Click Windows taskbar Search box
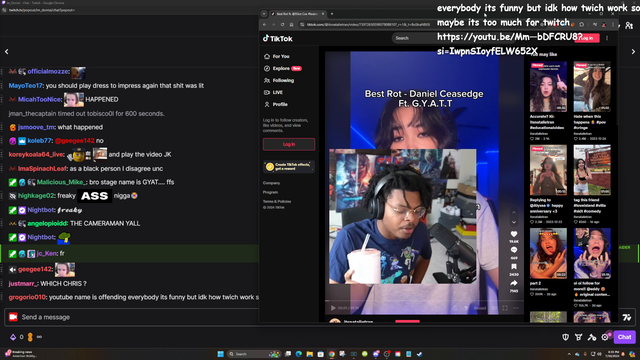The image size is (640, 360). click(254, 354)
